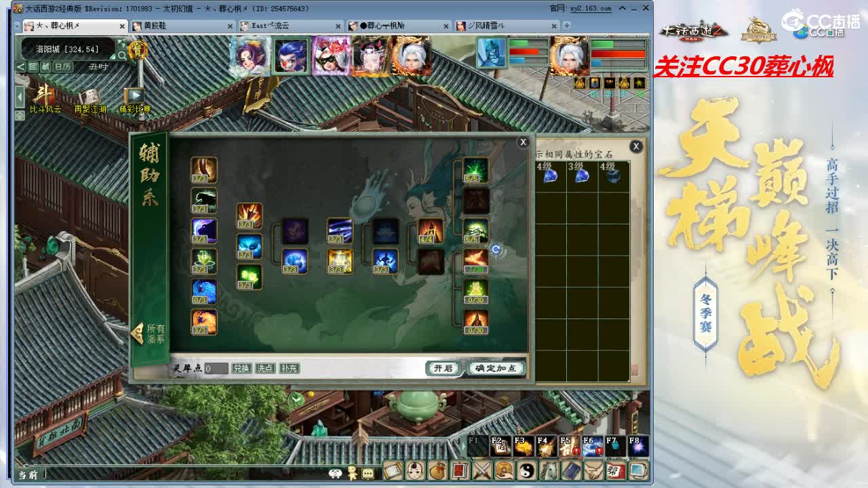
Task: Confirm with the 确定加点 button
Action: click(496, 368)
